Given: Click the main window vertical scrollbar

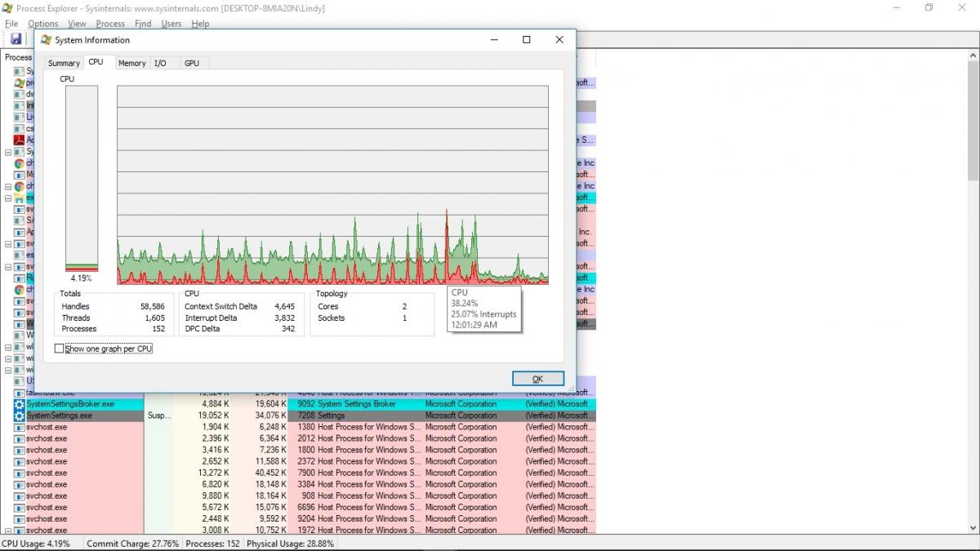Looking at the screenshot, I should pyautogui.click(x=973, y=291).
